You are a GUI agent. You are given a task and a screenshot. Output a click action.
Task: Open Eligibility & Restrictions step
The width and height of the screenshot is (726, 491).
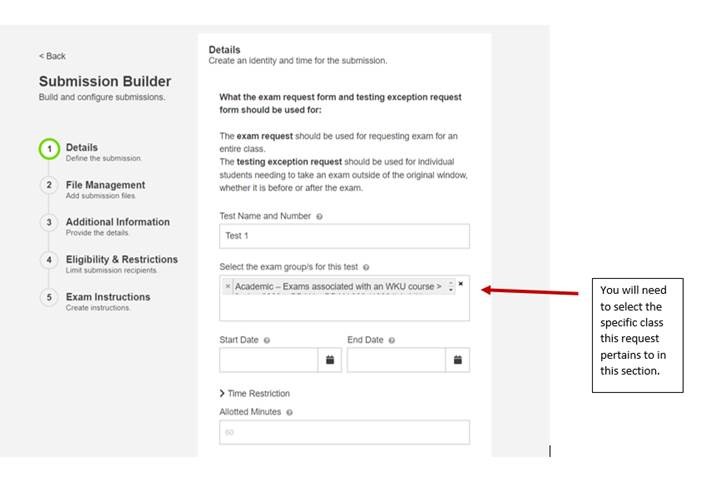[x=121, y=260]
